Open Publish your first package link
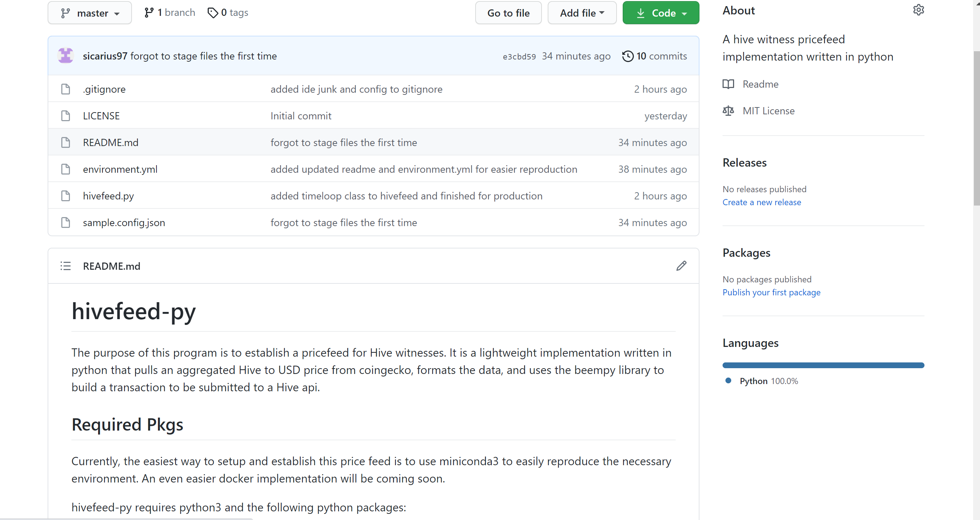980x520 pixels. [x=771, y=292]
